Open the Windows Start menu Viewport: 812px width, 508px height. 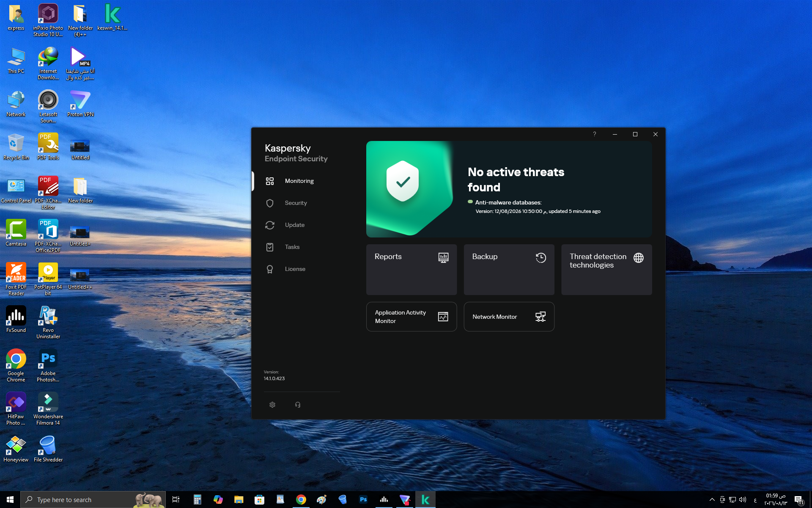(x=10, y=500)
